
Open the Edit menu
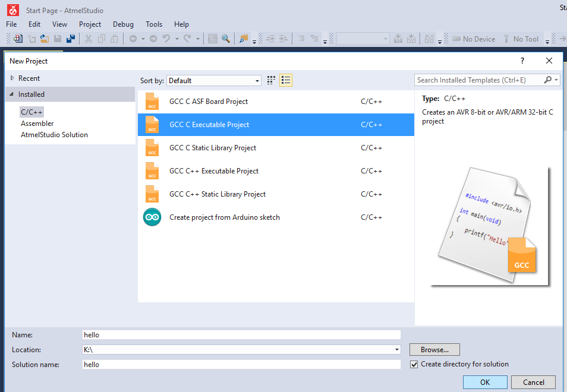[34, 24]
